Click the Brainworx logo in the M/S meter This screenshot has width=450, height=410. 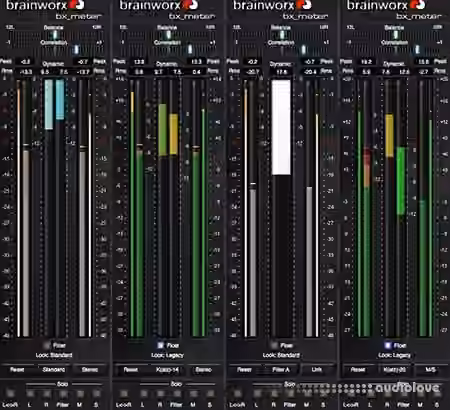pyautogui.click(x=386, y=5)
